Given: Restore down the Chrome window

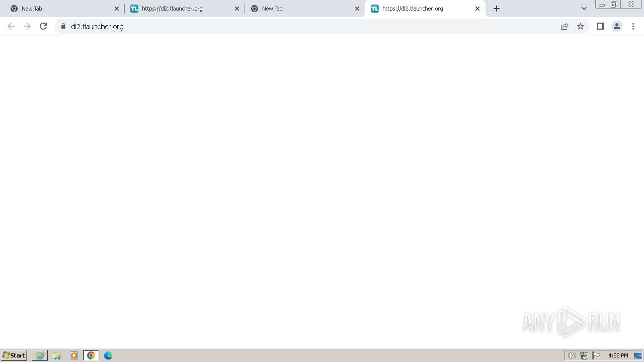Looking at the screenshot, I should pyautogui.click(x=614, y=5).
